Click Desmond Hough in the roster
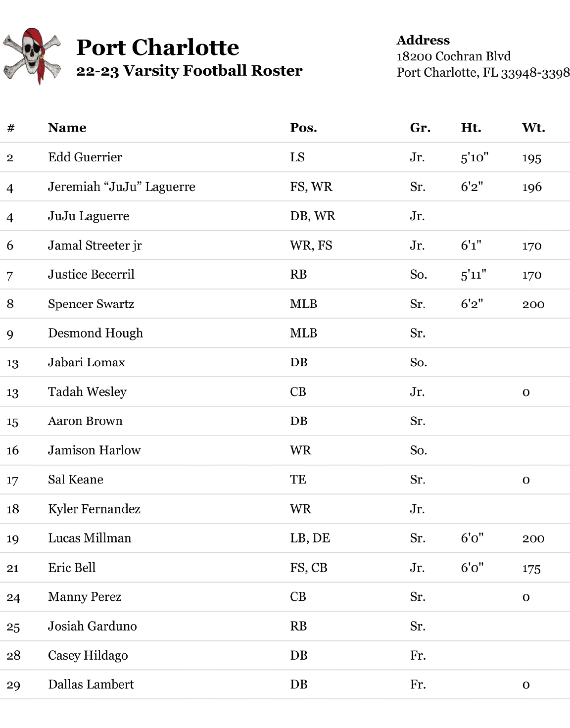 (95, 333)
